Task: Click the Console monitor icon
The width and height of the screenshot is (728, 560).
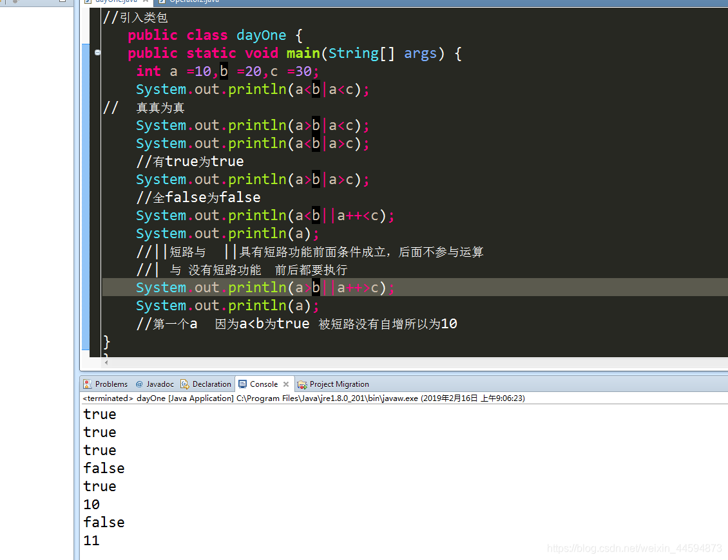Action: click(x=242, y=384)
